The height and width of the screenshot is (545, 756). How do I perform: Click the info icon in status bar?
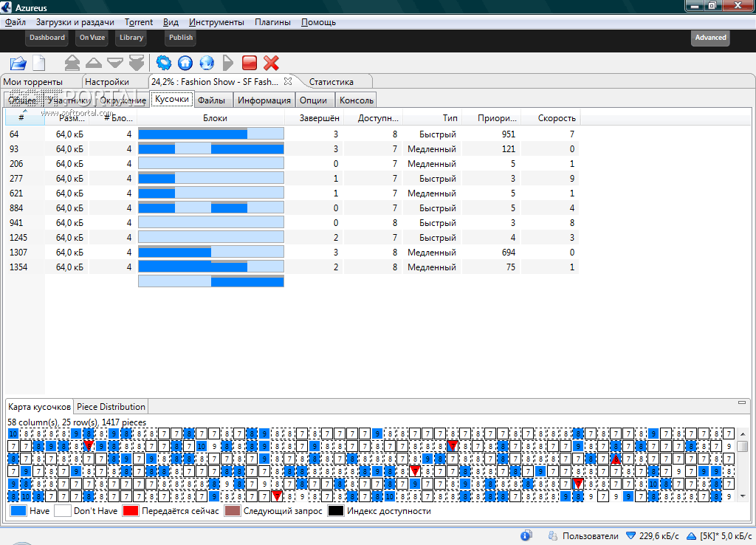[x=526, y=535]
